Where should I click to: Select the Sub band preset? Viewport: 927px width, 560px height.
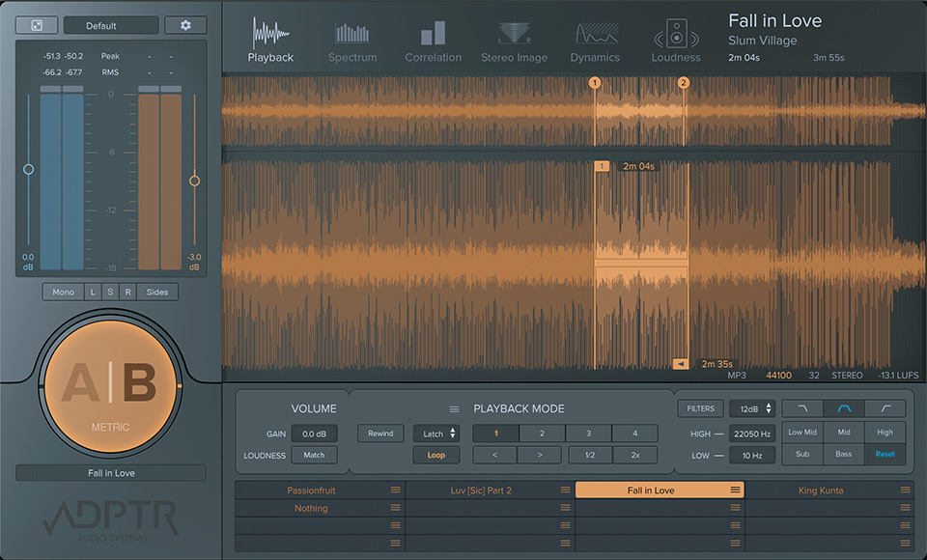[x=802, y=454]
